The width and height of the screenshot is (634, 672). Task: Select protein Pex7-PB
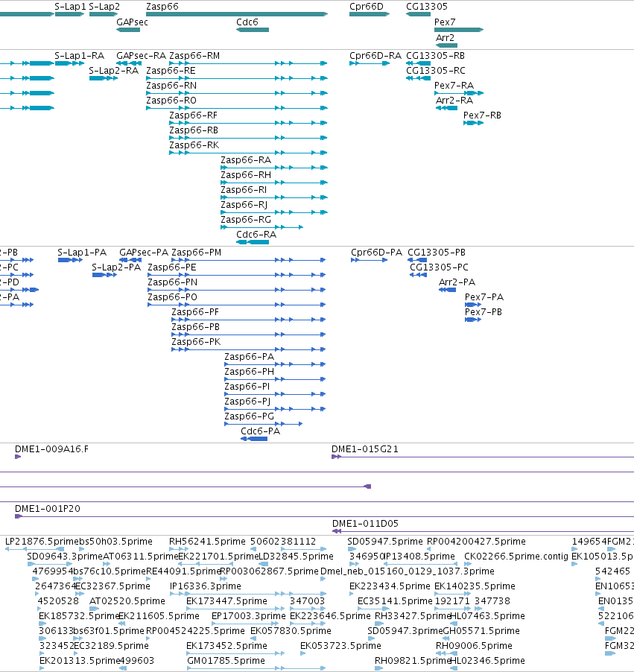click(x=484, y=312)
